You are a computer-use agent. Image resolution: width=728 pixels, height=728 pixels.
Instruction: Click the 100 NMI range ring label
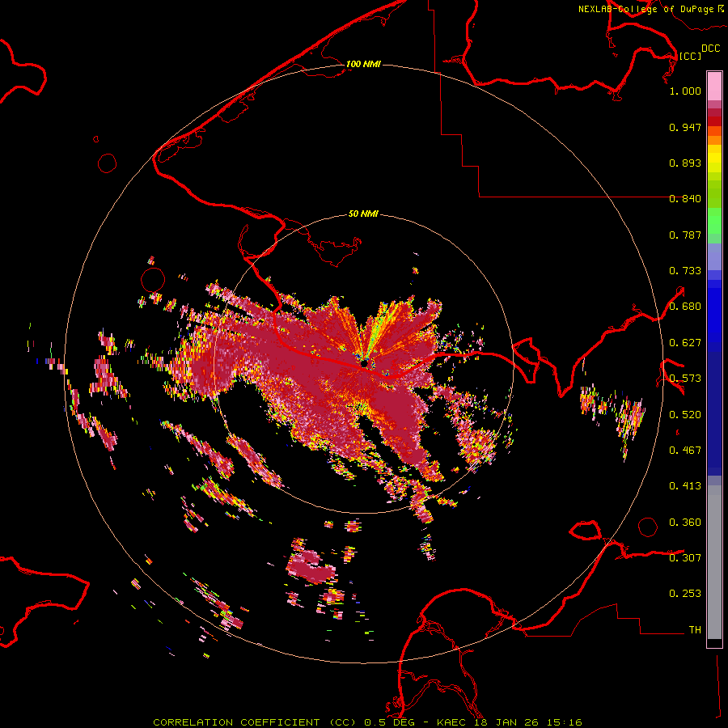click(x=363, y=64)
